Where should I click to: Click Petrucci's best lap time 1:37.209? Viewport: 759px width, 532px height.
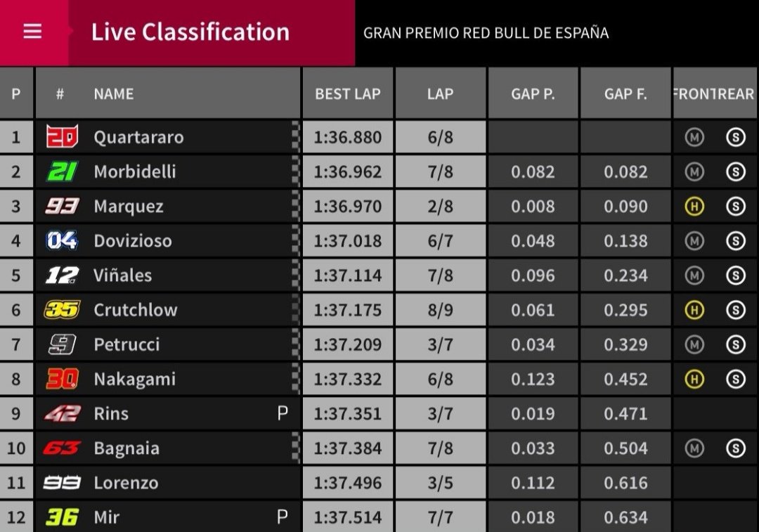348,344
